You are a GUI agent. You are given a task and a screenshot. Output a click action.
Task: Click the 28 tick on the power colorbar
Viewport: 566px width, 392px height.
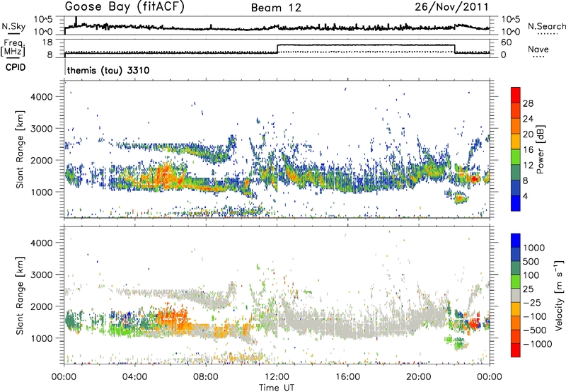pos(528,103)
